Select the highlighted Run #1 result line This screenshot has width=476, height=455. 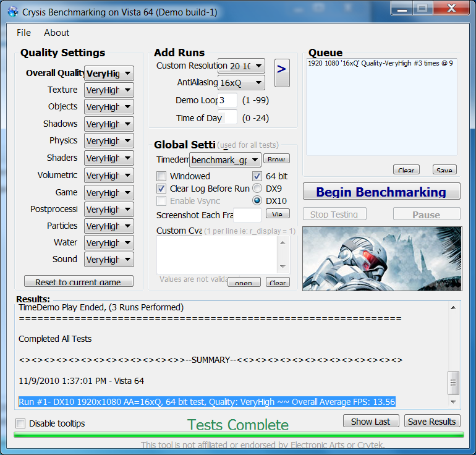tap(207, 402)
